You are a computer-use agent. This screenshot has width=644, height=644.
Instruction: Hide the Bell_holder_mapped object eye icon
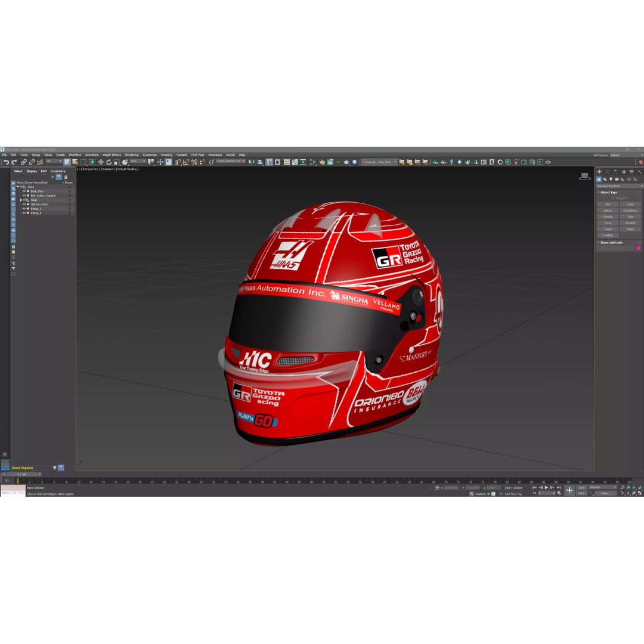(24, 196)
